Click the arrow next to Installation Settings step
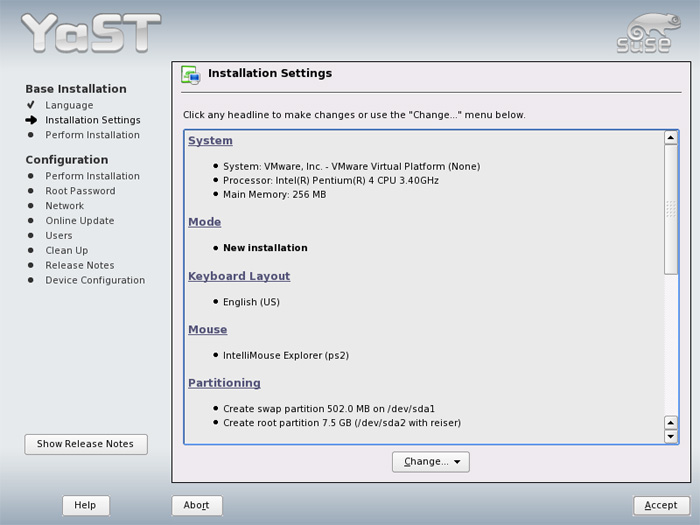 tap(31, 120)
